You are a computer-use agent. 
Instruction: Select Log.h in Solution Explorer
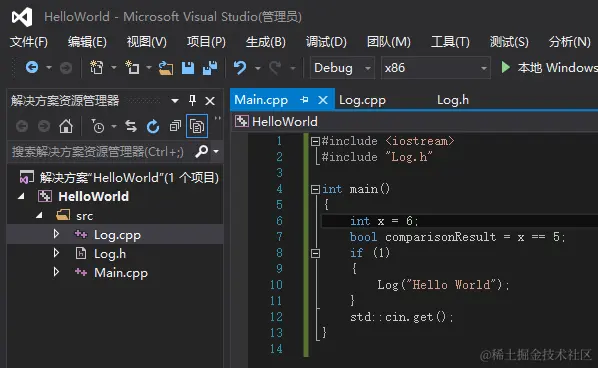click(110, 254)
